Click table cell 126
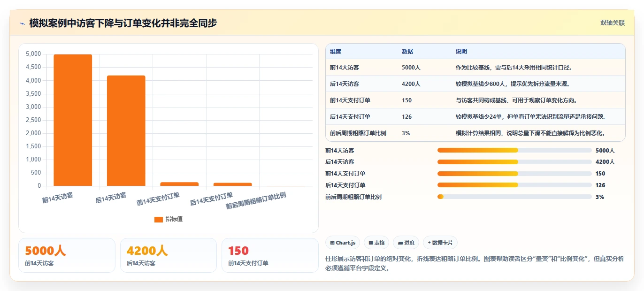This screenshot has height=291, width=644. [x=407, y=117]
